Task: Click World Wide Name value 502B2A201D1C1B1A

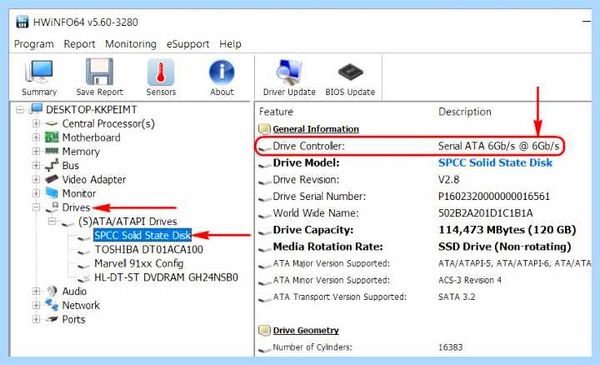Action: [485, 213]
